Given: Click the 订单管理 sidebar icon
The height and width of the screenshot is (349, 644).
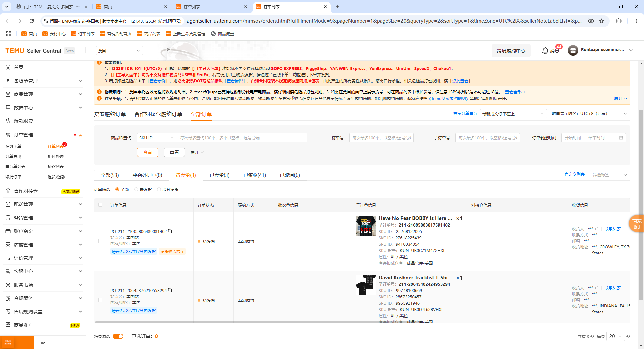Looking at the screenshot, I should pyautogui.click(x=8, y=134).
